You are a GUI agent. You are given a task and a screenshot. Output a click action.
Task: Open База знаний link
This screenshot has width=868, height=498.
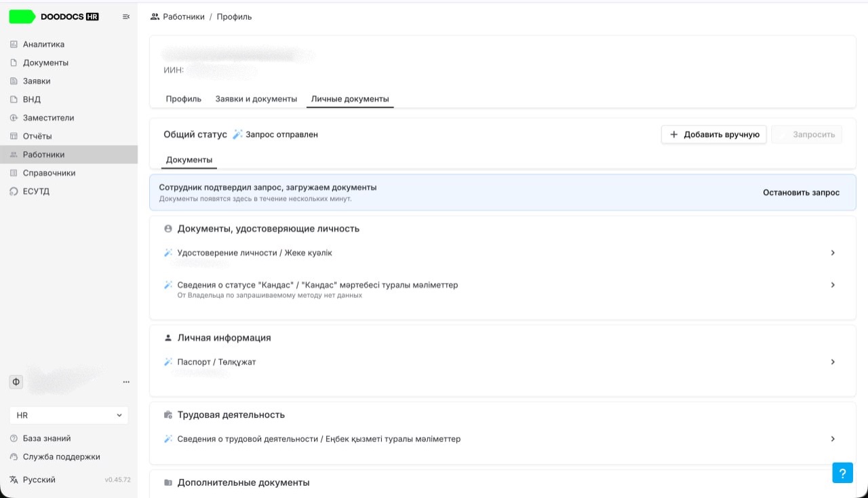[47, 438]
